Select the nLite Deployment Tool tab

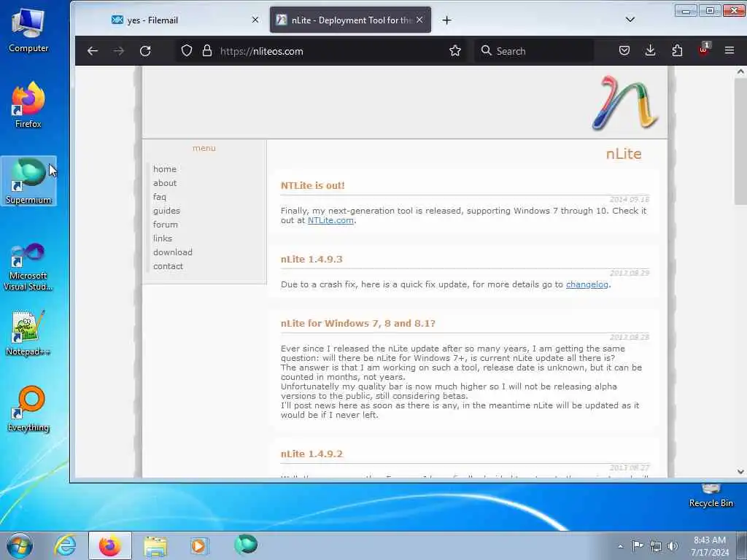(x=350, y=20)
